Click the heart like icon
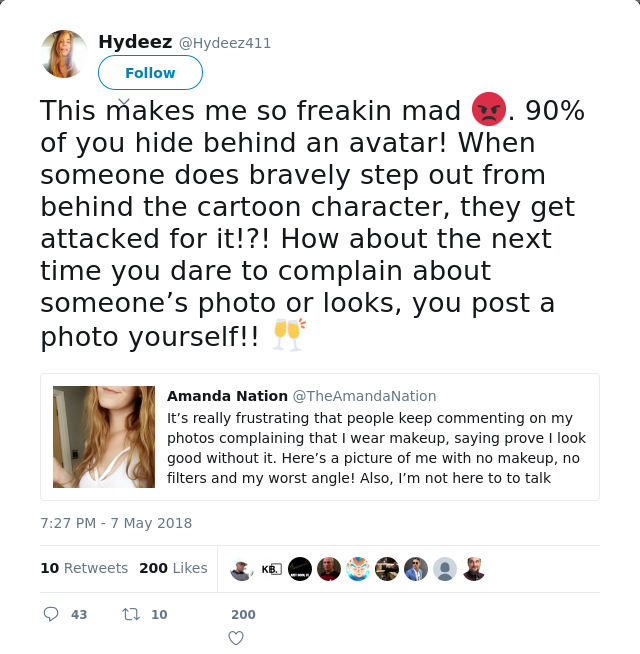Viewport: 640px width, 654px height. (x=236, y=638)
